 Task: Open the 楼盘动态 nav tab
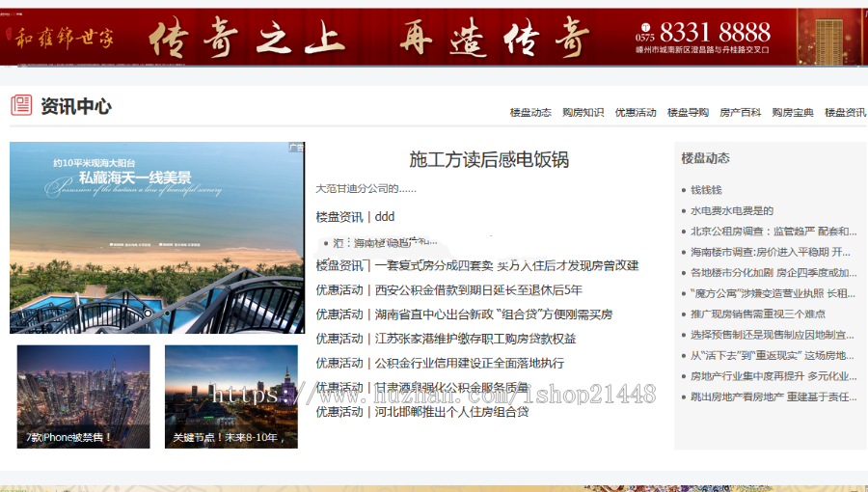coord(530,112)
